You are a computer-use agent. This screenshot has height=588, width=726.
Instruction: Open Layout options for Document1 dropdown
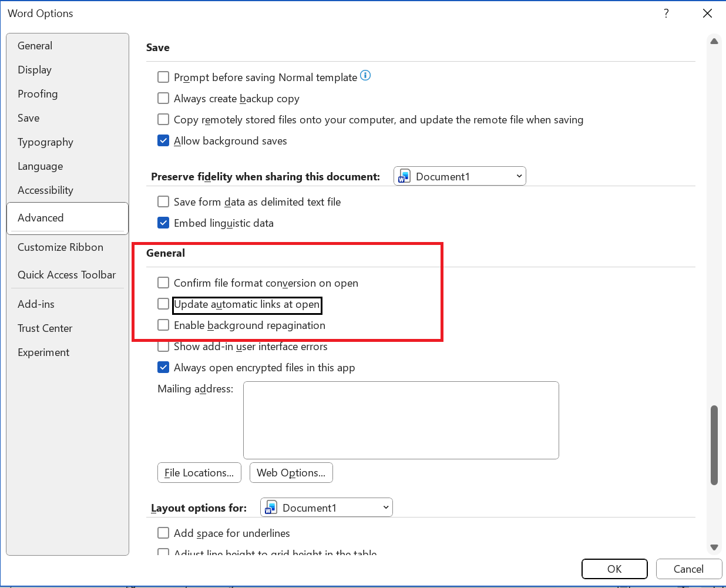click(327, 508)
